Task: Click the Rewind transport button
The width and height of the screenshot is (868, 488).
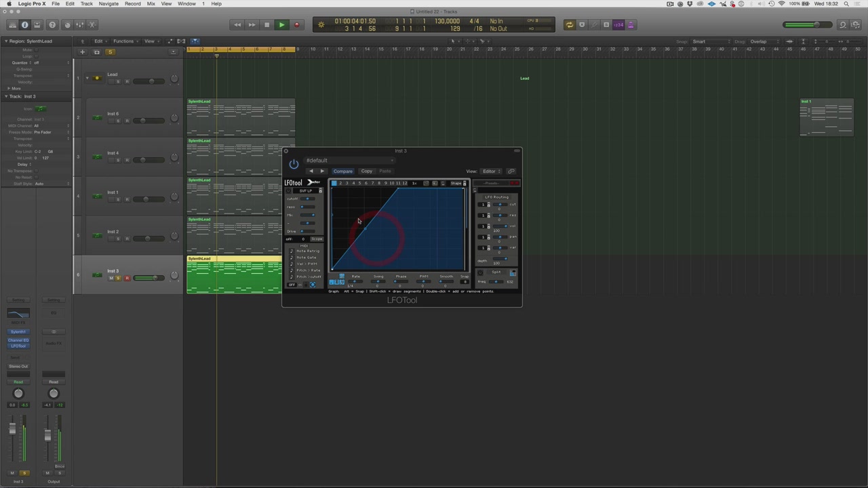Action: point(237,25)
